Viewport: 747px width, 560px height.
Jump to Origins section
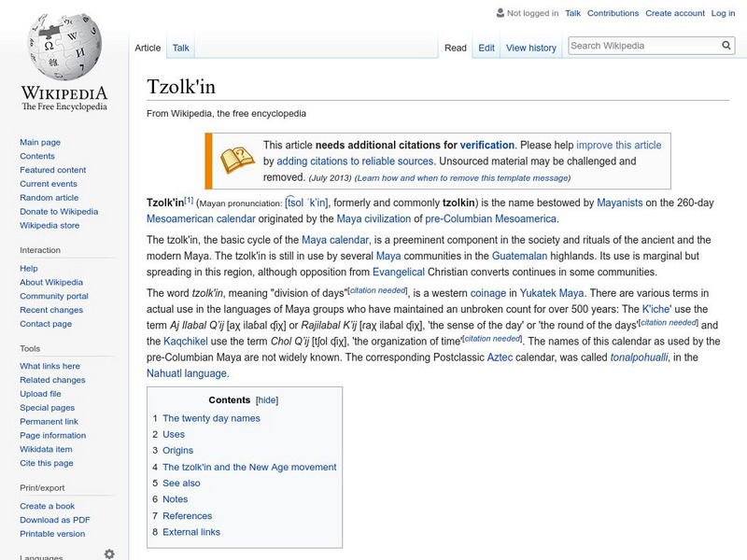coord(177,451)
